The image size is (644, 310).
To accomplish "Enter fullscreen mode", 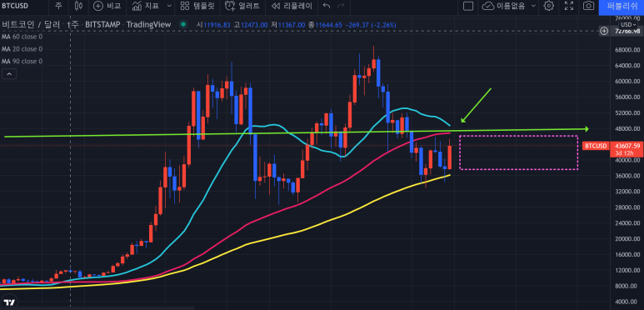I will [x=569, y=6].
